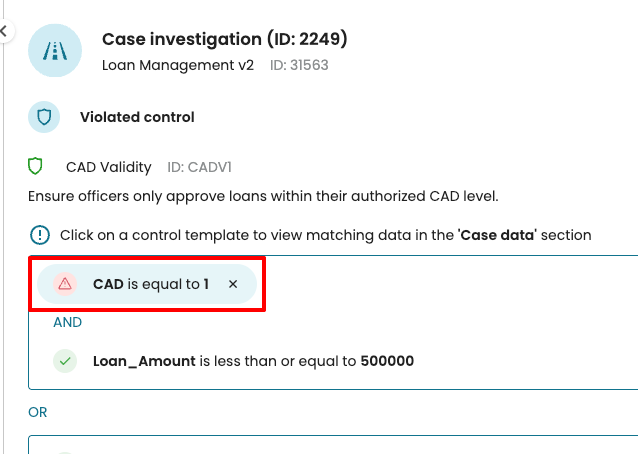Click the AND operator label
Screen dimensions: 638x454
click(67, 323)
